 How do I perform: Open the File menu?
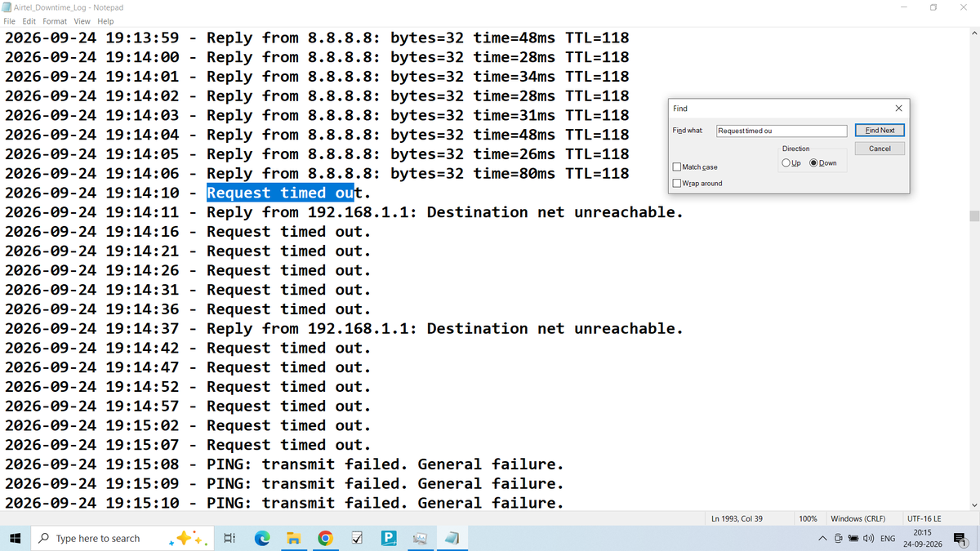click(10, 21)
